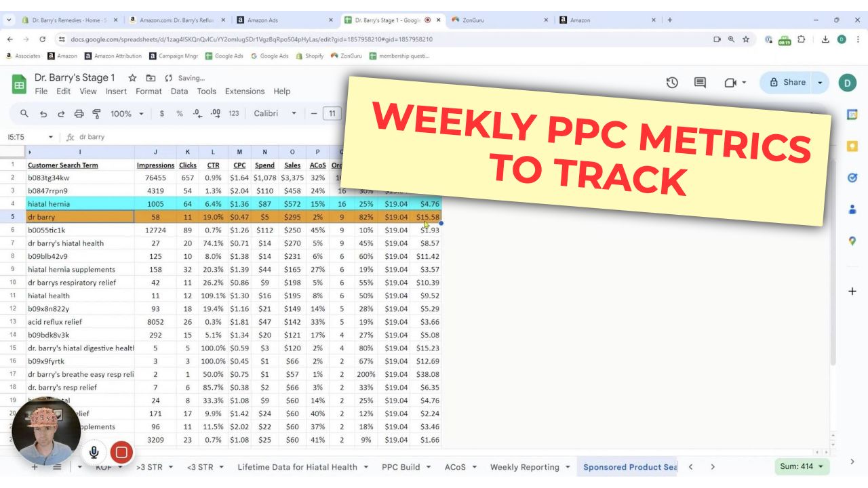The width and height of the screenshot is (868, 488).
Task: Open the zoom 100% dropdown
Action: click(127, 114)
